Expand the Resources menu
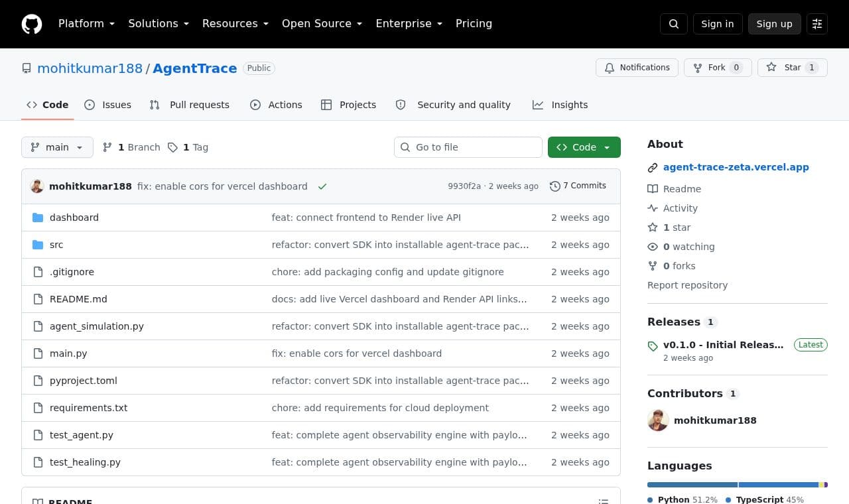The image size is (849, 504). point(235,24)
